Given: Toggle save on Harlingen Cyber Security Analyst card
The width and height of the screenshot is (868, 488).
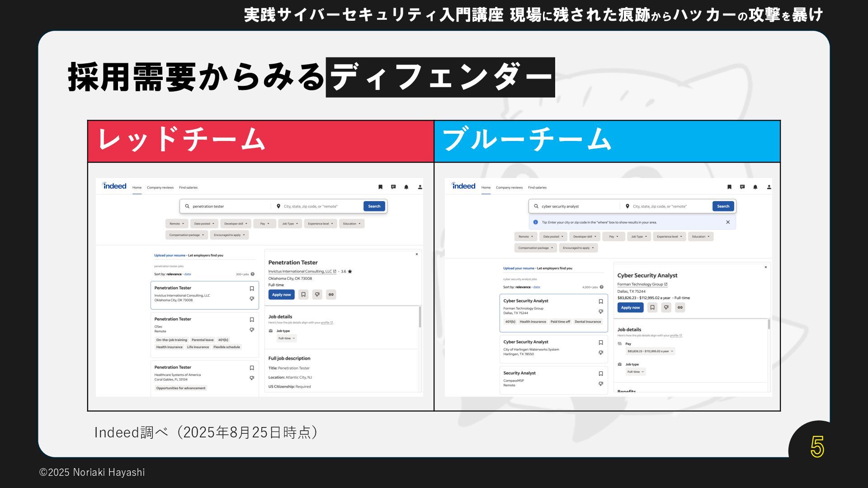Looking at the screenshot, I should coord(601,343).
